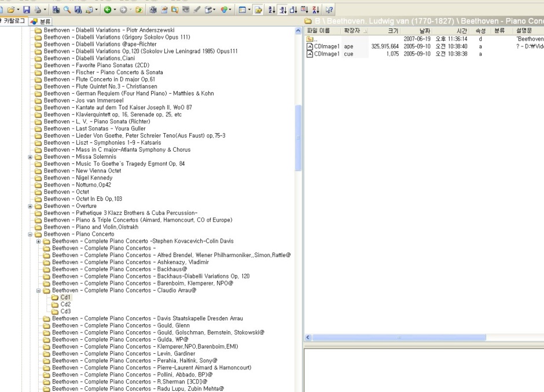Select 'Complete Piano Concertos - Ashkenazy, Vladimir' folder

130,262
